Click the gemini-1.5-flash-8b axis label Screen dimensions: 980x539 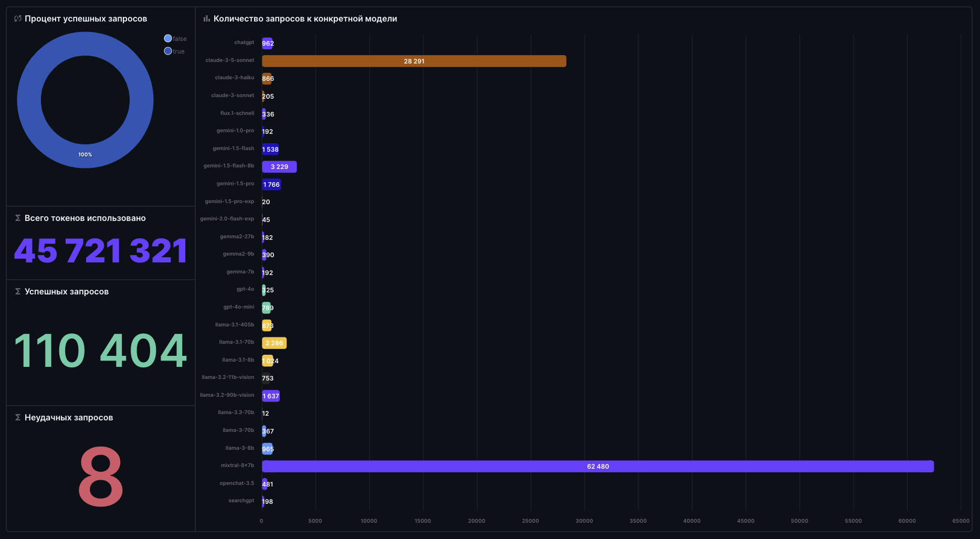pyautogui.click(x=229, y=166)
